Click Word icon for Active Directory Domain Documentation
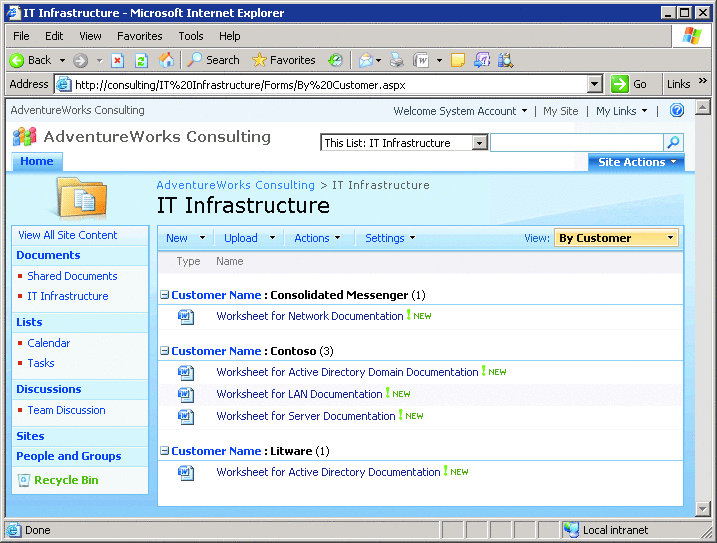Image resolution: width=717 pixels, height=543 pixels. coord(186,372)
